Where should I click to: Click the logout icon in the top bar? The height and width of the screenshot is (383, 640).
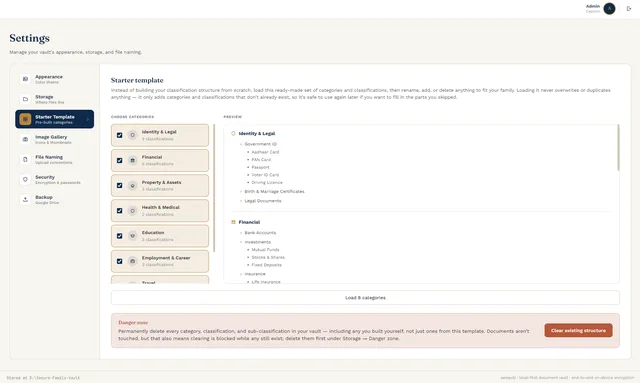[629, 9]
